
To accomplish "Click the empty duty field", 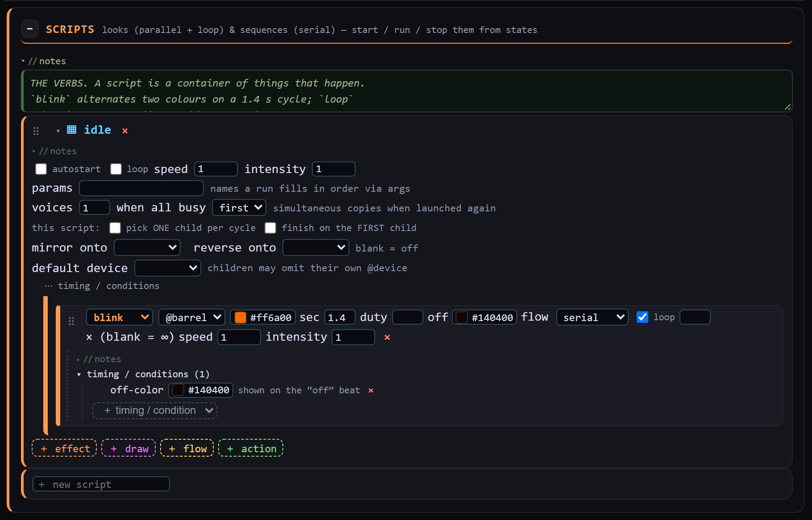I will click(408, 317).
